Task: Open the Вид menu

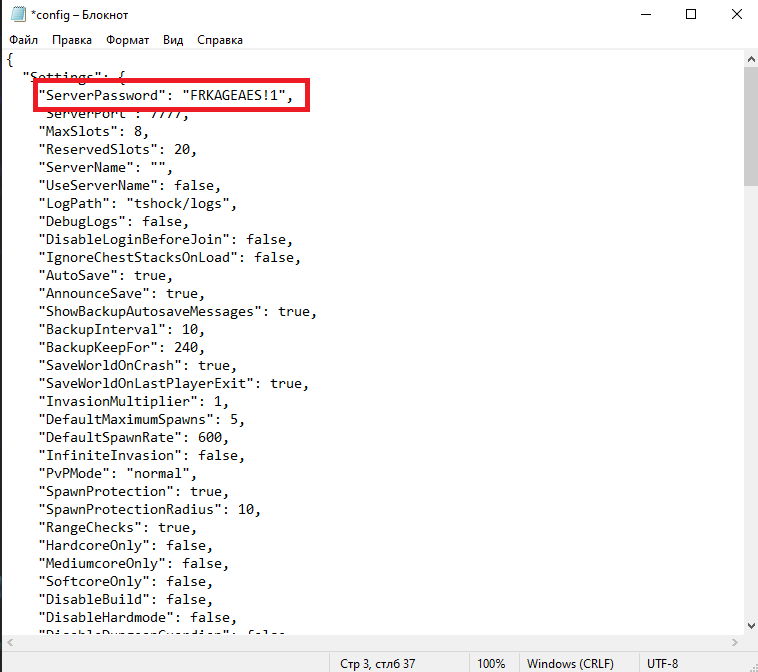Action: tap(173, 40)
